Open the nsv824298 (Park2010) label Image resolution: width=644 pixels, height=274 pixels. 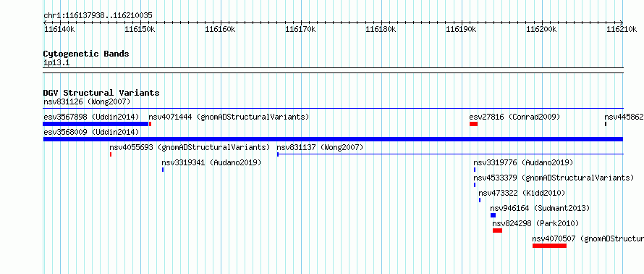click(535, 223)
